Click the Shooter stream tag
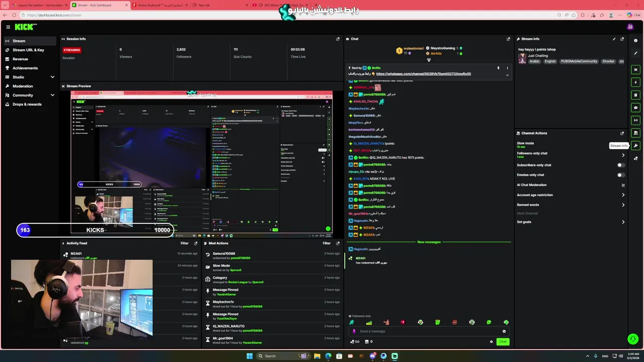 (x=608, y=61)
